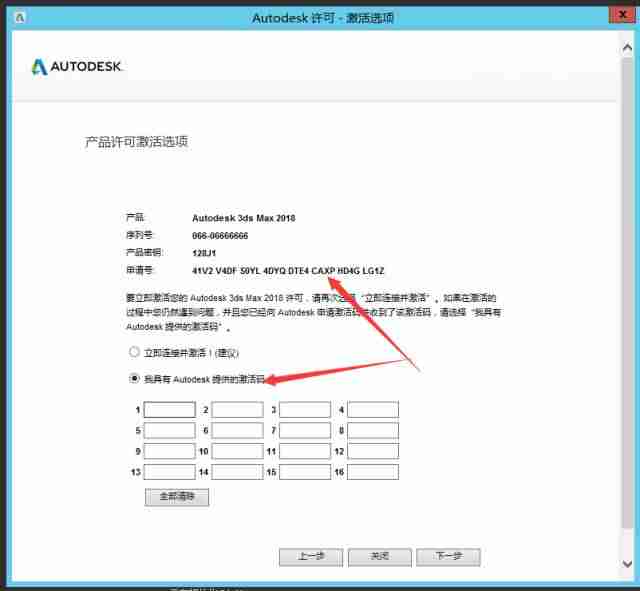640x591 pixels.
Task: Go back with the previous step (上一步) button
Action: pos(311,557)
